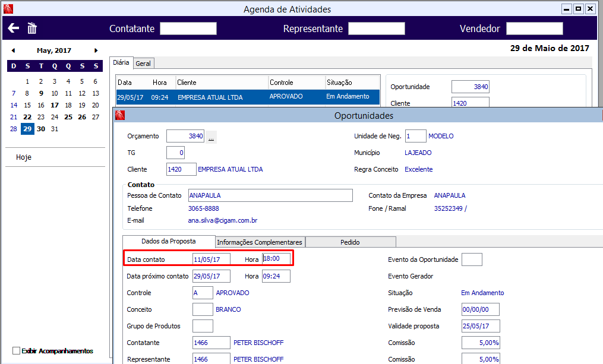Go to next month in calendar
This screenshot has height=364, width=603.
tap(96, 50)
